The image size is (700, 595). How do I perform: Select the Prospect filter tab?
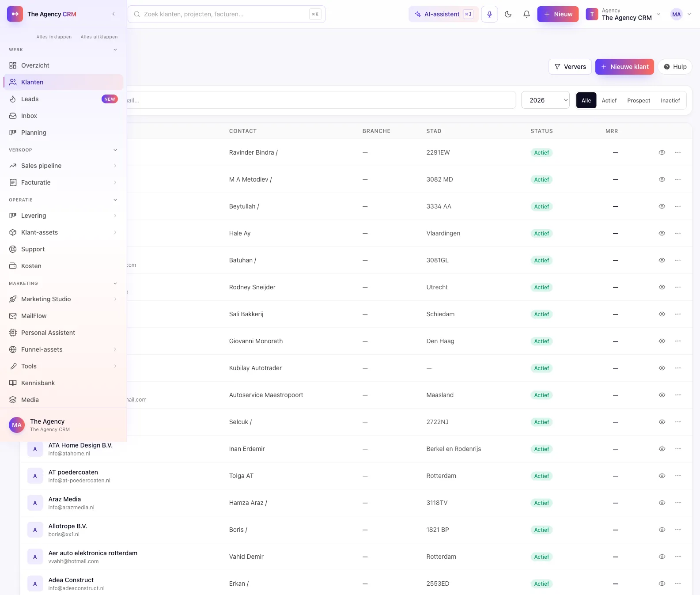tap(639, 101)
